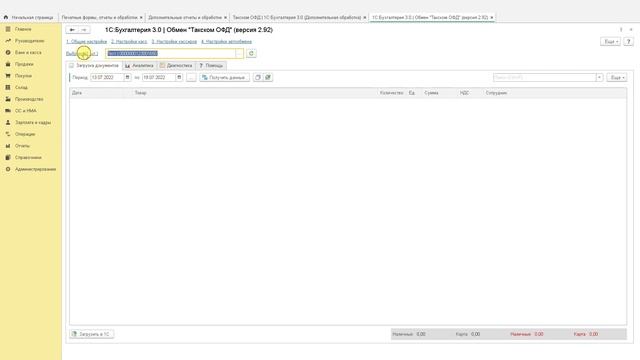Open the 3. Настройки кассиров link
640x360 pixels.
click(174, 42)
